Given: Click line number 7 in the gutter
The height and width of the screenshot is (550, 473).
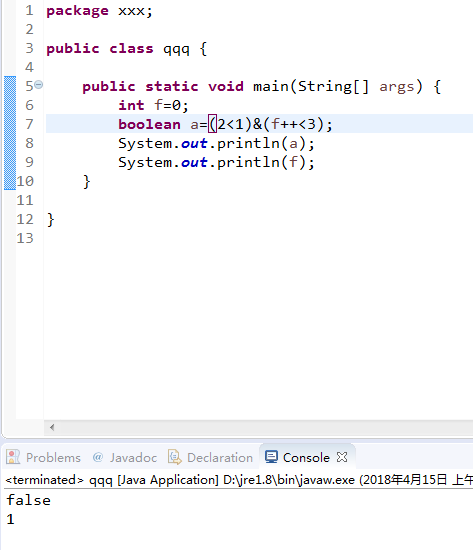Looking at the screenshot, I should (x=29, y=124).
